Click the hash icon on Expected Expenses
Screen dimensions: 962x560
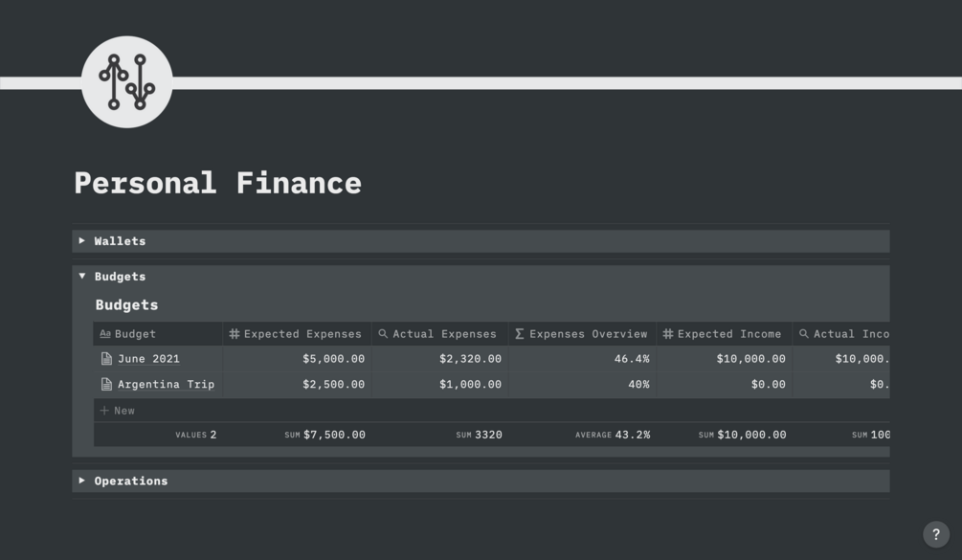[235, 334]
